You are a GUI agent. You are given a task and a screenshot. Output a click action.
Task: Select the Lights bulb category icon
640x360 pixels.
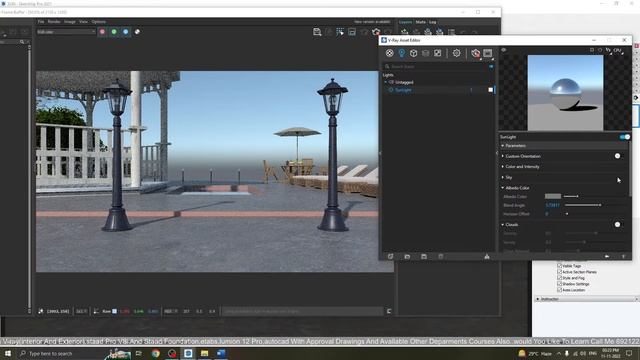[402, 53]
